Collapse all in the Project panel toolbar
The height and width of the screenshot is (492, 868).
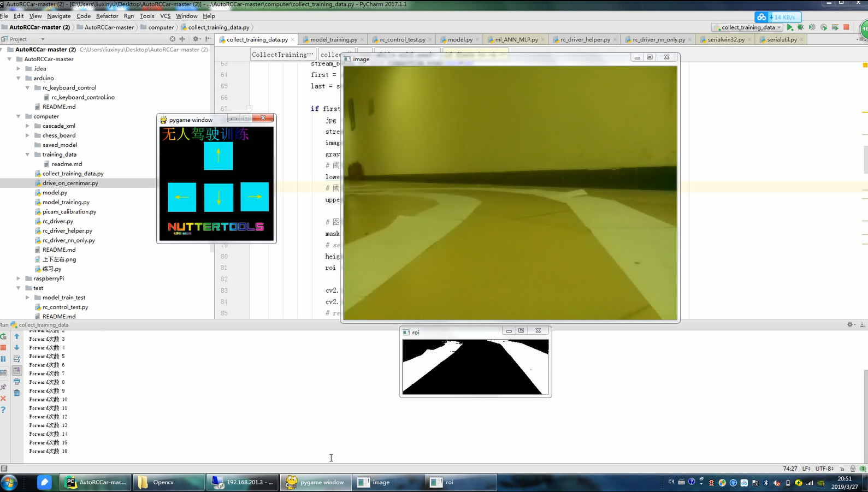[x=182, y=39]
